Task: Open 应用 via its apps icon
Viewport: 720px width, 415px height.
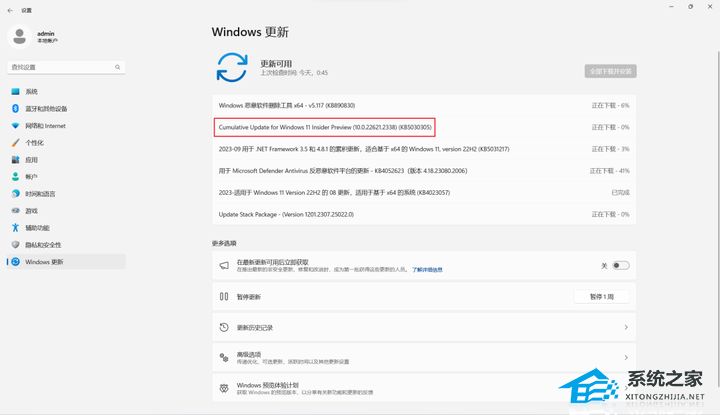Action: [x=15, y=160]
